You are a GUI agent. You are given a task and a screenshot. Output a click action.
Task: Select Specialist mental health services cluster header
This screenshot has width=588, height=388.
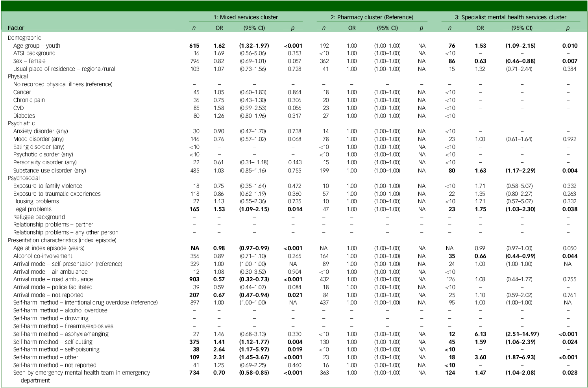pyautogui.click(x=510, y=17)
